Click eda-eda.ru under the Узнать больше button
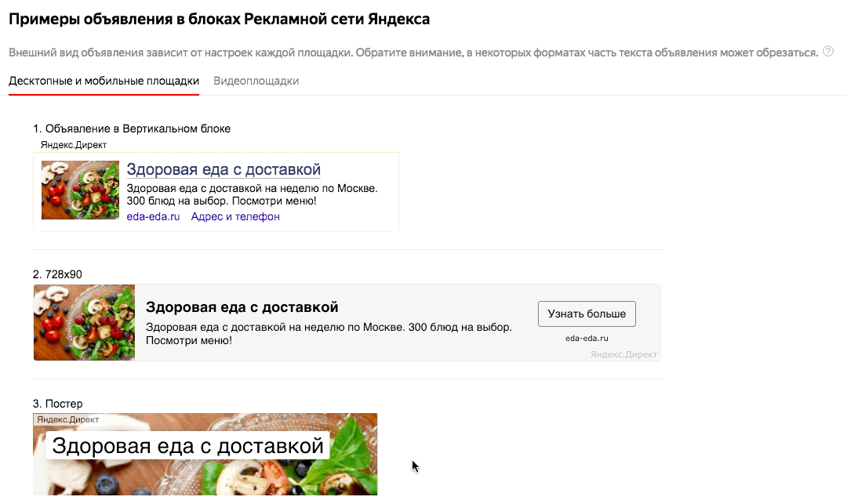This screenshot has width=847, height=504. [587, 339]
